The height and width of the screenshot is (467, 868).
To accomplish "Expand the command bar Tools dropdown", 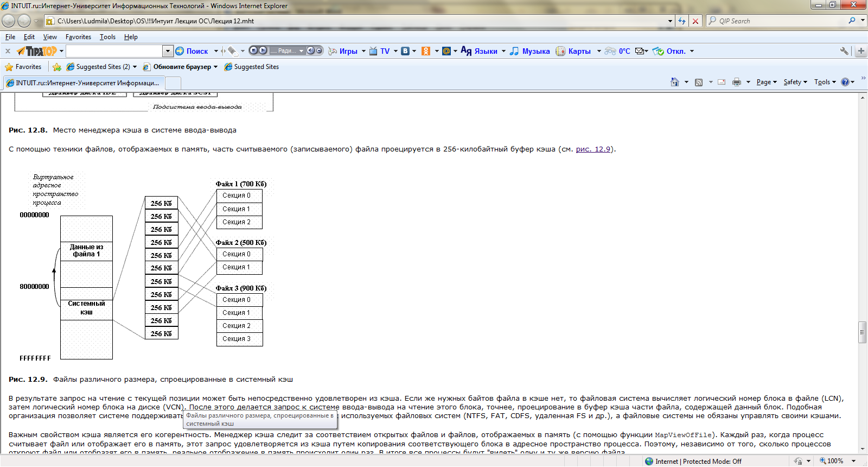I will [825, 82].
